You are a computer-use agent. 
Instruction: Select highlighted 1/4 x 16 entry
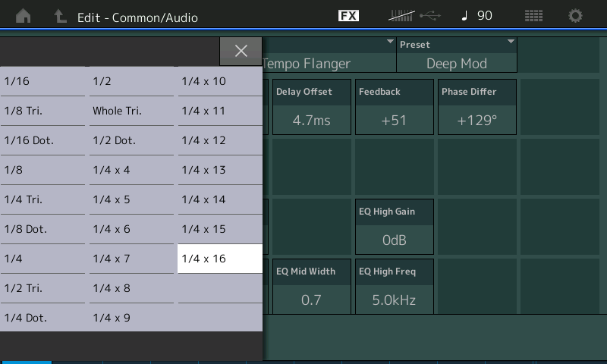tap(220, 259)
